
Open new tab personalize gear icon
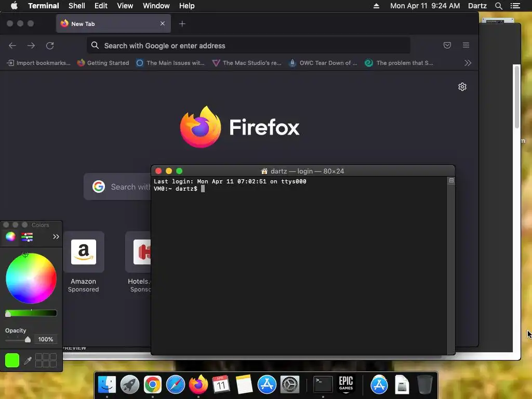click(462, 87)
